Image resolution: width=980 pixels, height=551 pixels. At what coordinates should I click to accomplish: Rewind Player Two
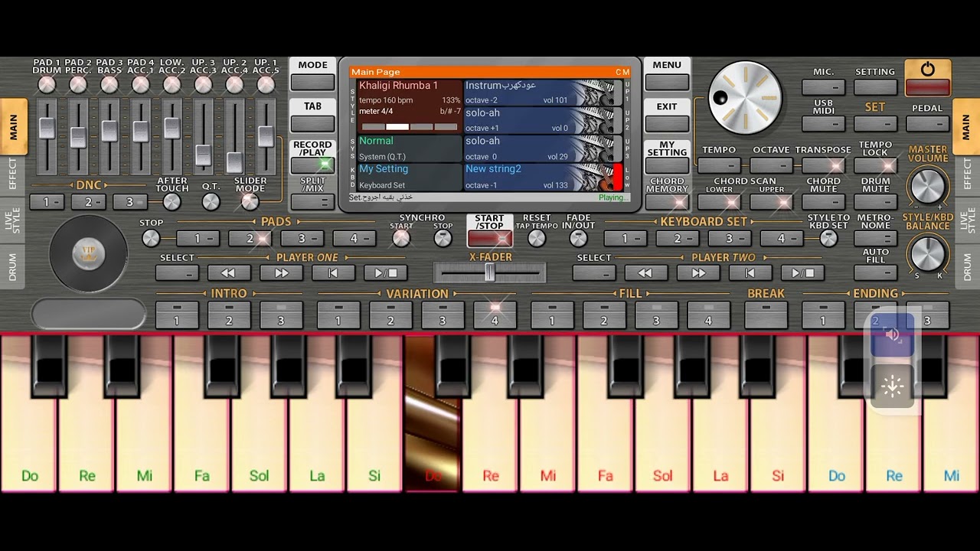645,272
